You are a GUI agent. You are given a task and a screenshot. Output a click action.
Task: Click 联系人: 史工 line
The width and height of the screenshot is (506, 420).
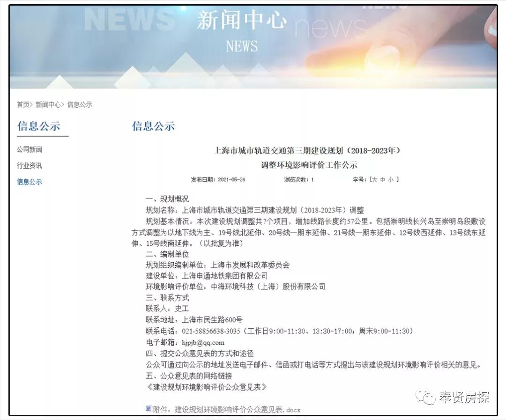pyautogui.click(x=167, y=309)
